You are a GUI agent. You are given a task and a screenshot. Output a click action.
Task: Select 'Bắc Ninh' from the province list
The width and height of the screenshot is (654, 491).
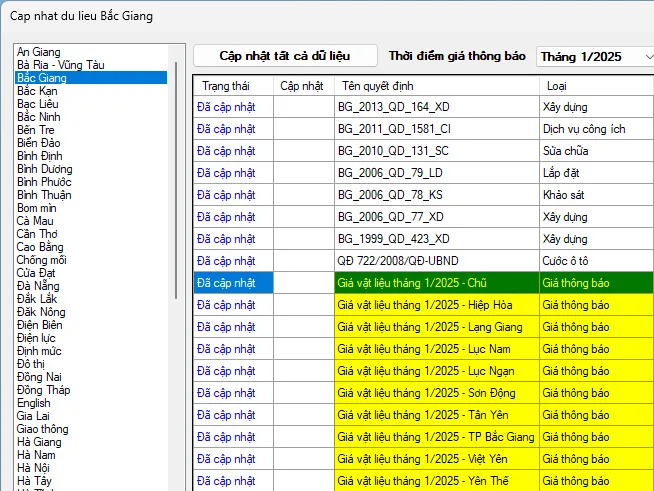[x=39, y=117]
